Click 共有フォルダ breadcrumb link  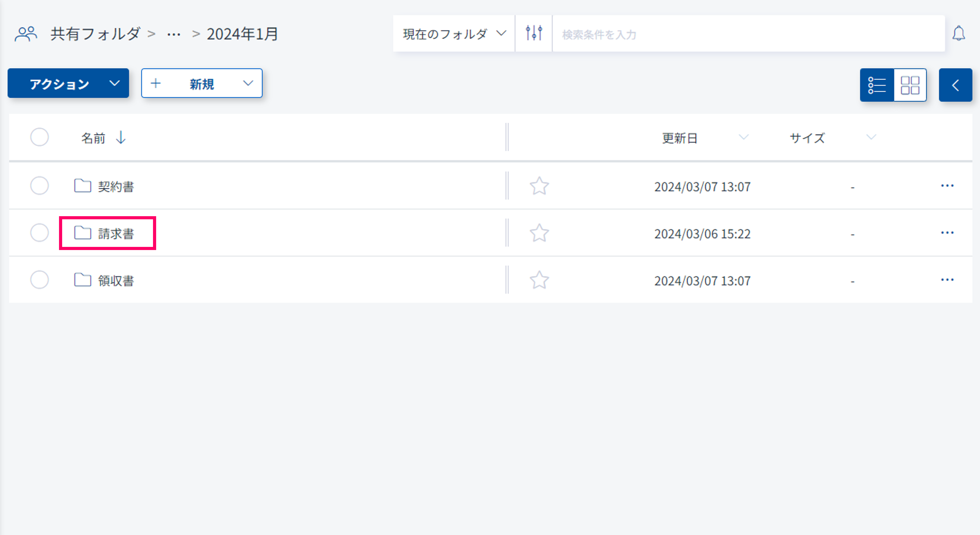[x=96, y=34]
